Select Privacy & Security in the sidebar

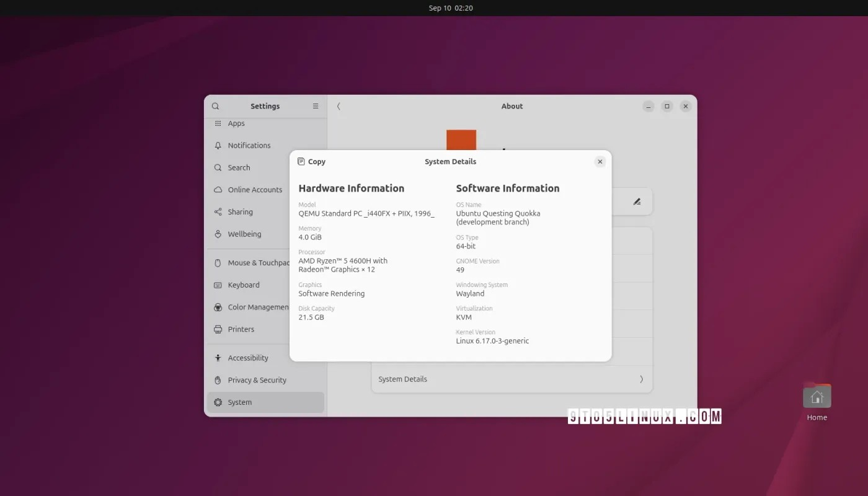coord(257,380)
